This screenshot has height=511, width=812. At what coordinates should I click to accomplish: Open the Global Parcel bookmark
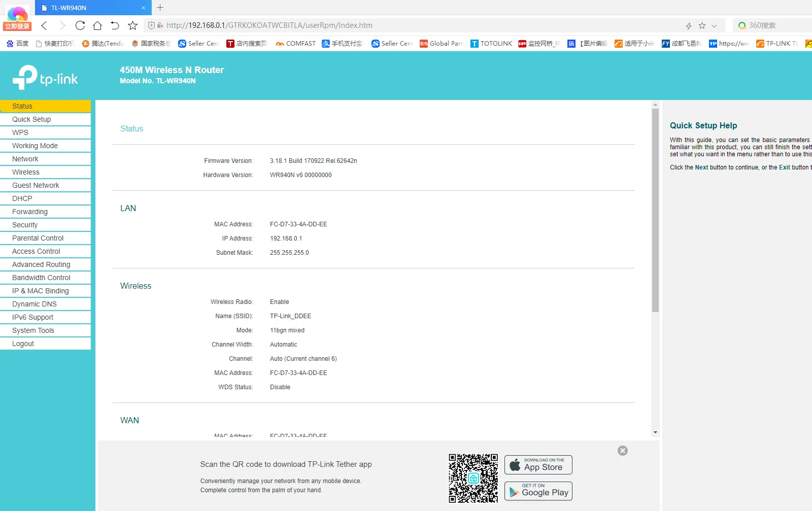442,44
